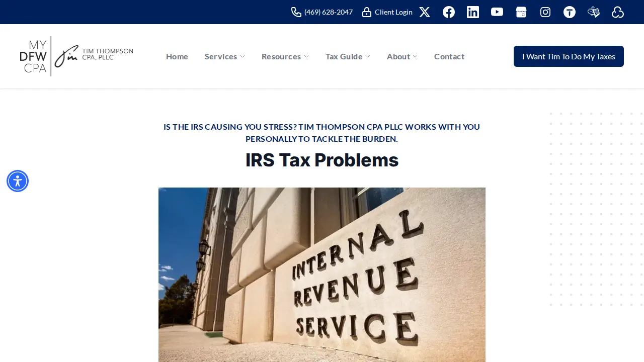Open the trefoil cloud icon in top bar
This screenshot has width=644, height=362.
coord(618,12)
